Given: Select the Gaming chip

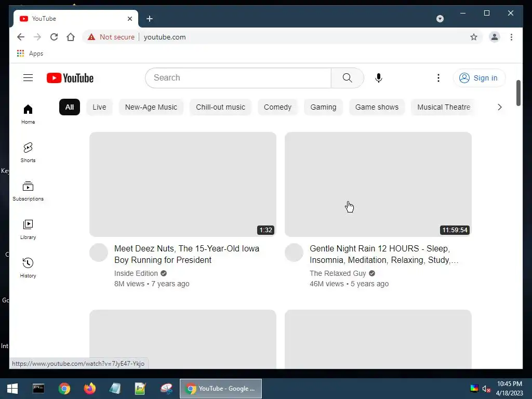Looking at the screenshot, I should (323, 107).
